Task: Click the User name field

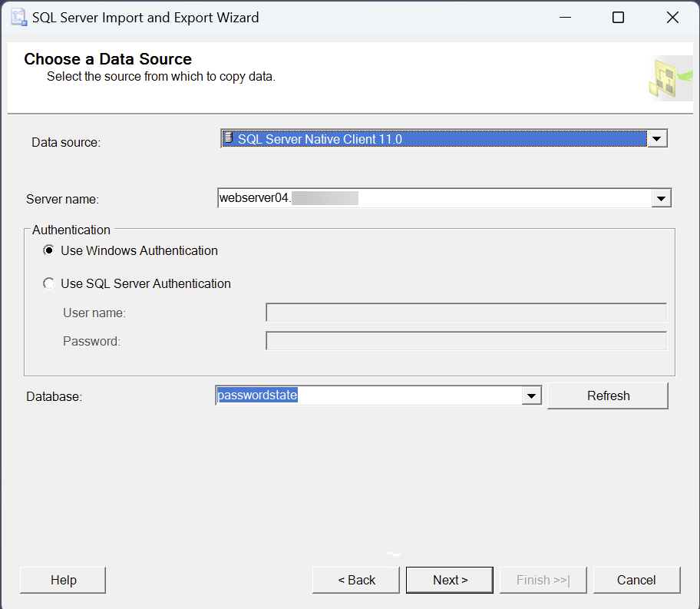Action: pyautogui.click(x=466, y=313)
